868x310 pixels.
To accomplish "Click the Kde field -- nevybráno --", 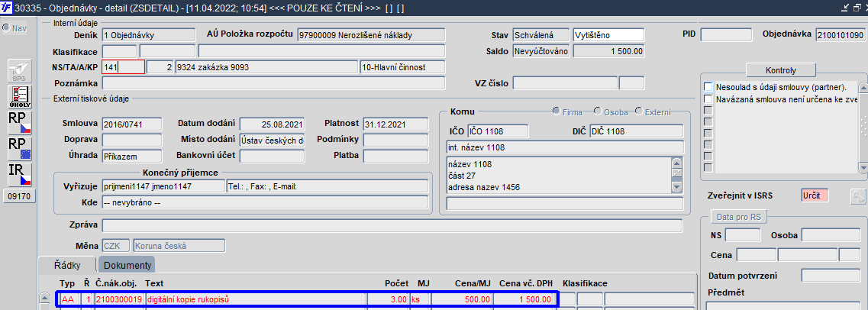I will (265, 202).
